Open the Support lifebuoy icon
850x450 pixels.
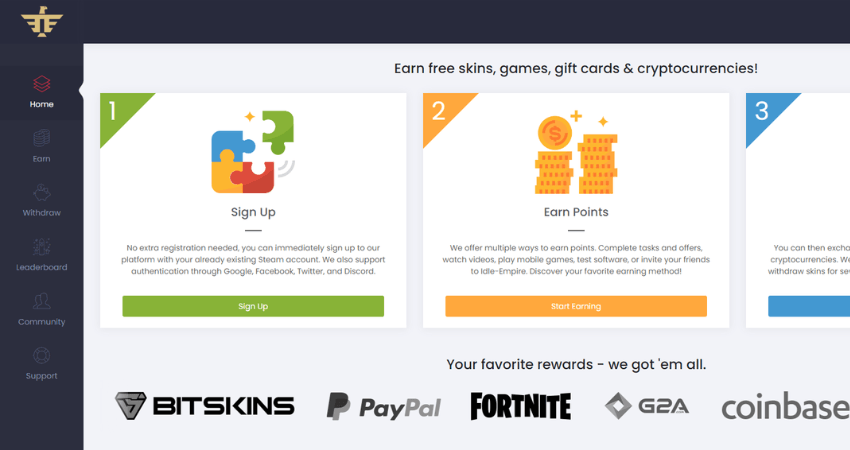click(x=42, y=355)
